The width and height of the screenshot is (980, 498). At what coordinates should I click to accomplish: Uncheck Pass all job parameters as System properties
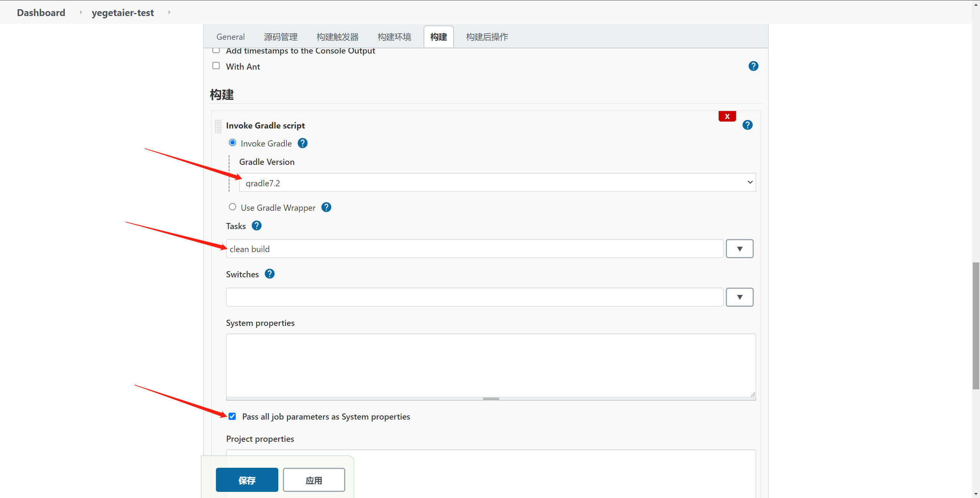pos(232,416)
